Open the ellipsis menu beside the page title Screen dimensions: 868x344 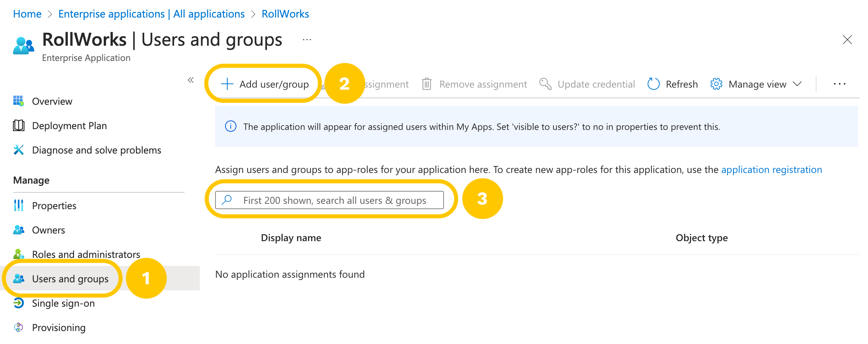(x=307, y=40)
